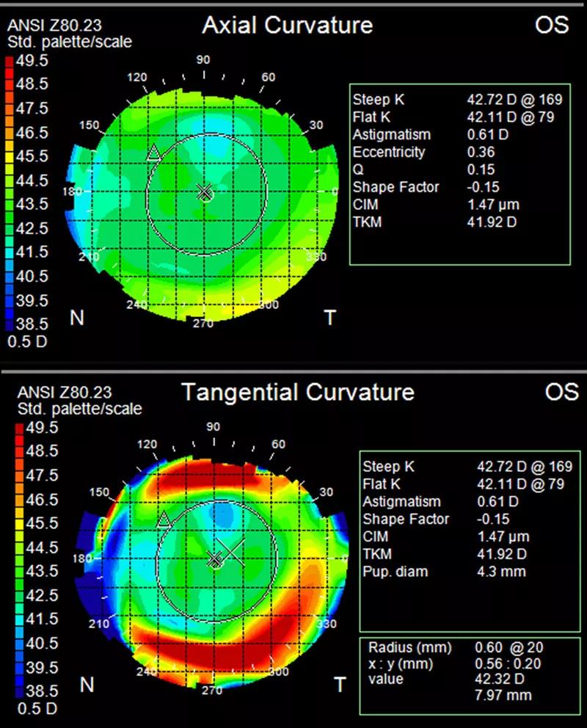Click the large X cursor on tangential map
Screen dimensions: 587x728
(230, 553)
